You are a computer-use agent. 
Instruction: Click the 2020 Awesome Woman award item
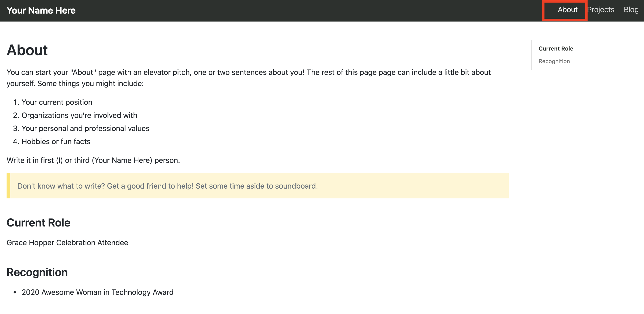pos(97,292)
